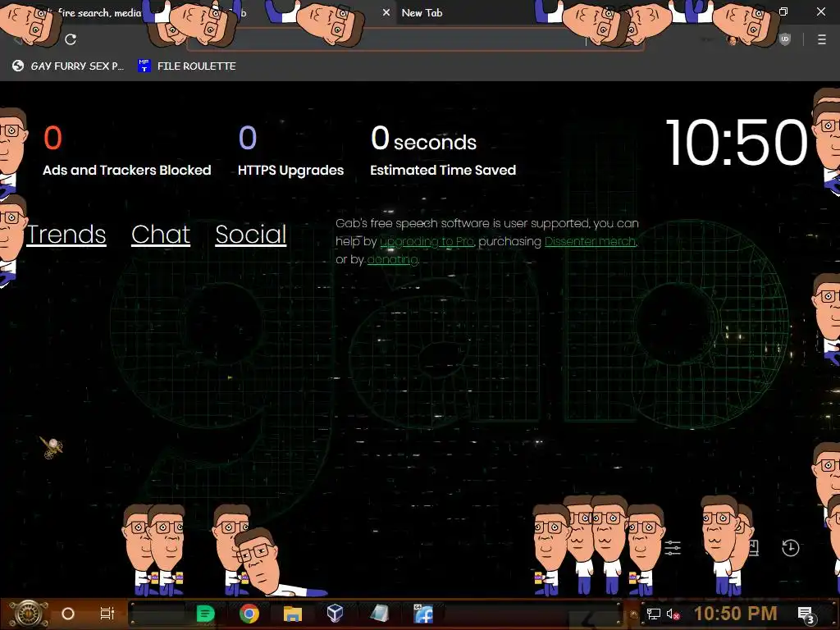Focus the browser address bar
This screenshot has height=630, width=840.
pos(414,39)
